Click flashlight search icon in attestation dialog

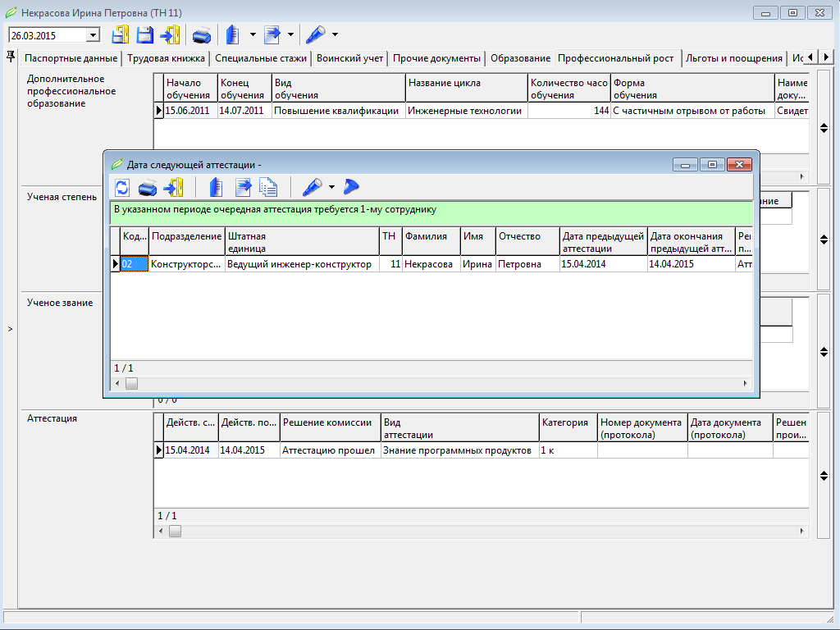313,187
